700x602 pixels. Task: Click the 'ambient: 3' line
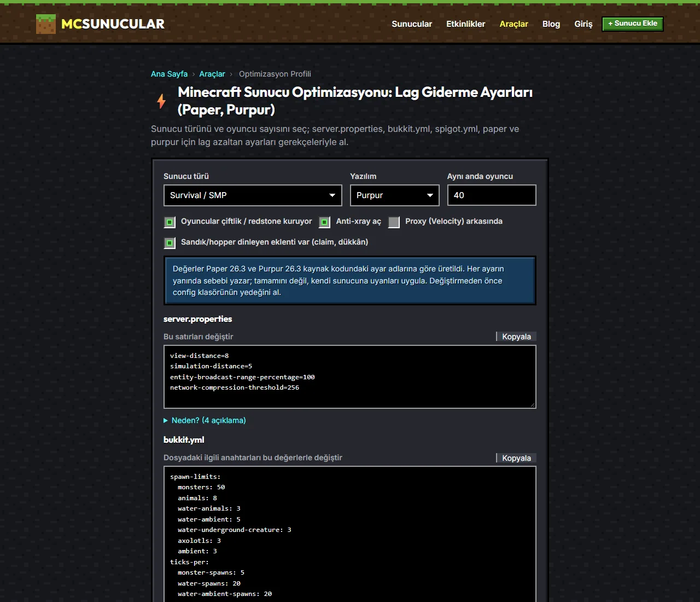coord(197,551)
